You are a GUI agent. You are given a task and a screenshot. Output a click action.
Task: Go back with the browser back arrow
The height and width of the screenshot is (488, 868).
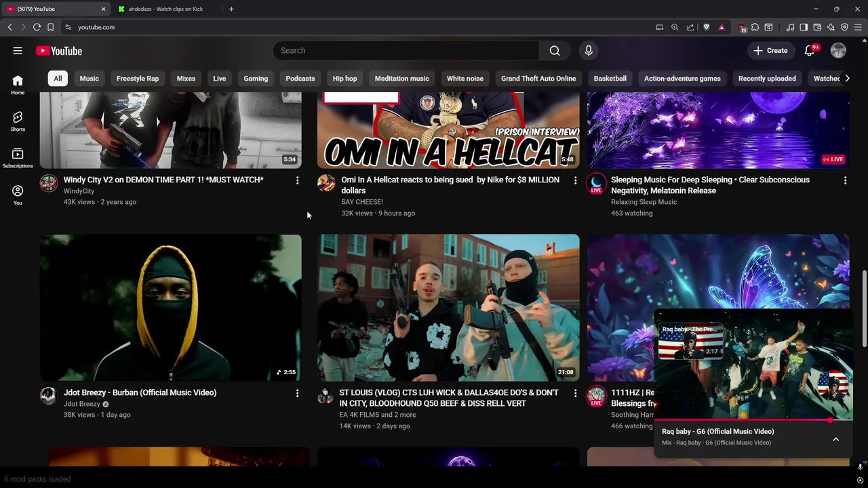(x=9, y=27)
